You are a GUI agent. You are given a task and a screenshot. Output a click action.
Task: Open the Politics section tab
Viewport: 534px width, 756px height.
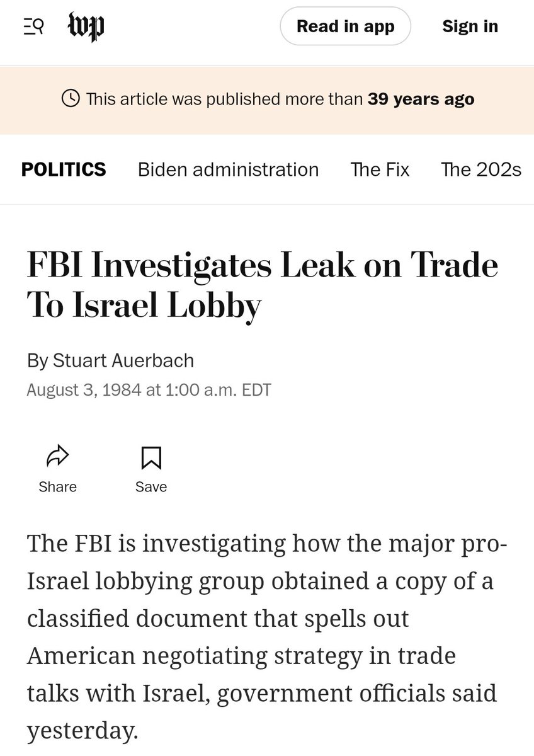pyautogui.click(x=64, y=169)
